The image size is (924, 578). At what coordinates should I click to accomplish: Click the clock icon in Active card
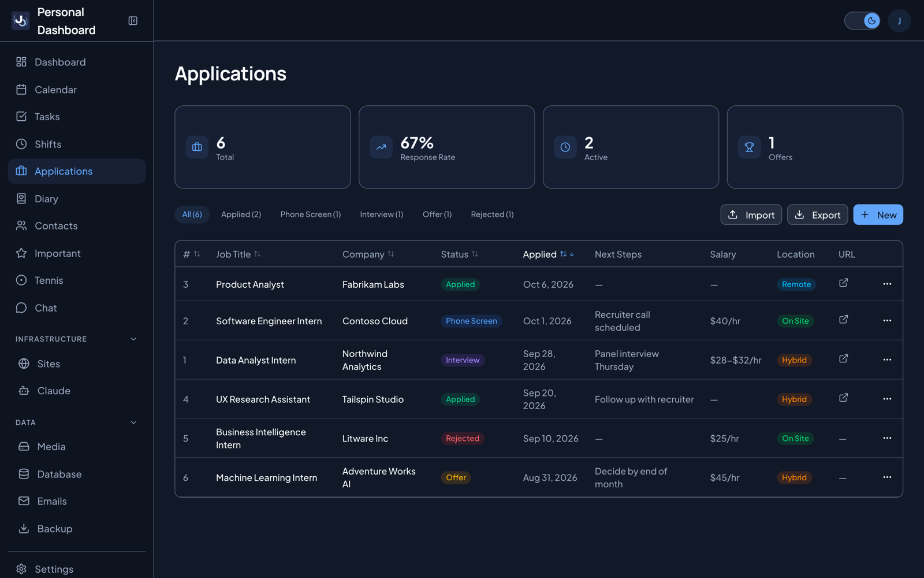pyautogui.click(x=565, y=147)
